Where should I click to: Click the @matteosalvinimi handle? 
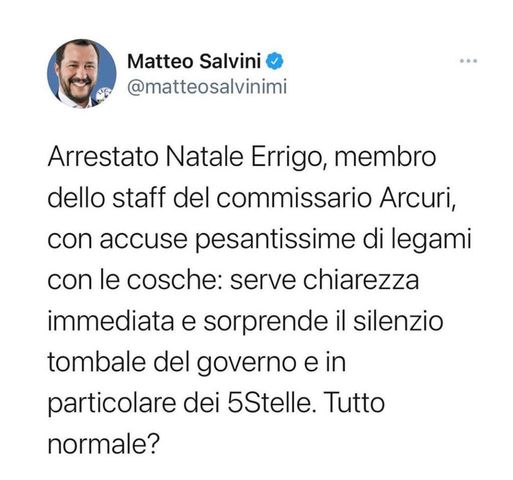coord(207,87)
